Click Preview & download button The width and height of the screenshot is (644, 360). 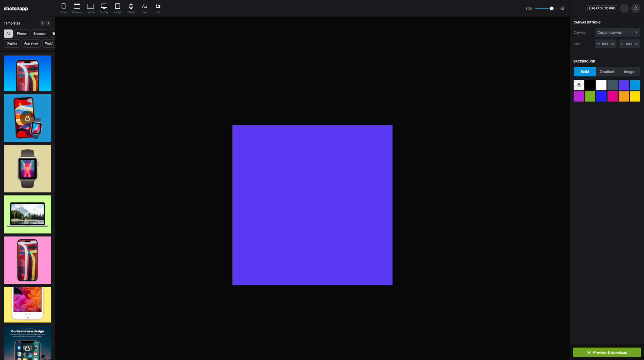[607, 352]
